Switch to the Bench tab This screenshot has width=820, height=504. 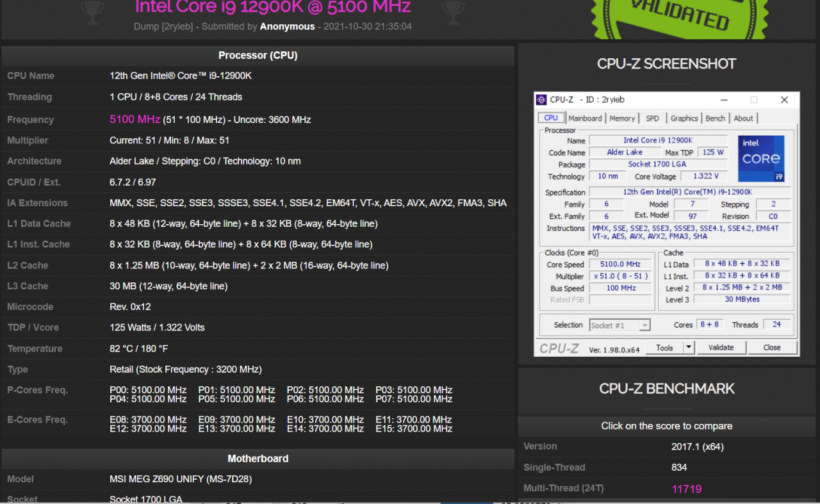coord(715,118)
